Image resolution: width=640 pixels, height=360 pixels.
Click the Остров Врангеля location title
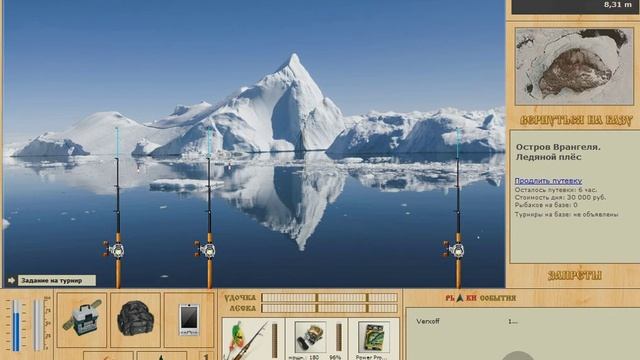pyautogui.click(x=558, y=147)
